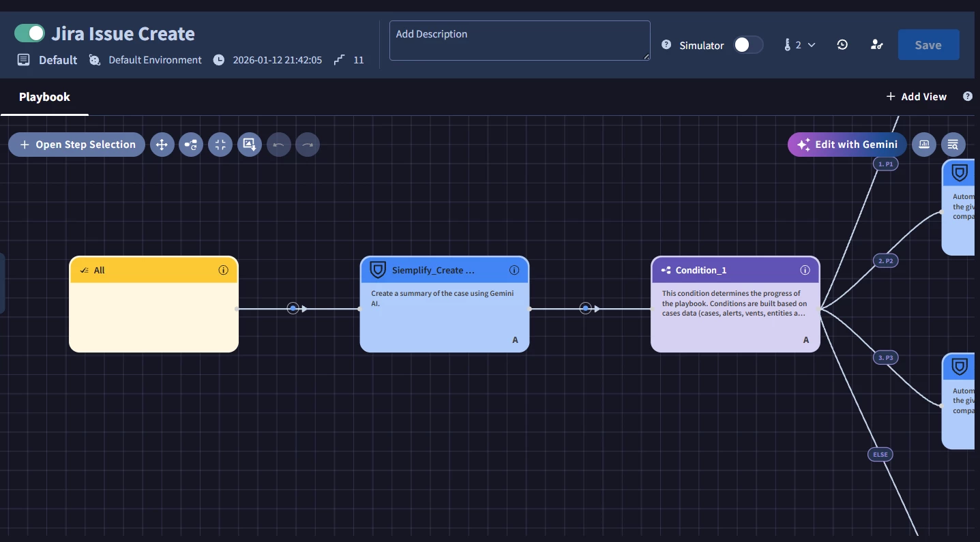
Task: Click the Default Environment label
Action: tap(155, 60)
